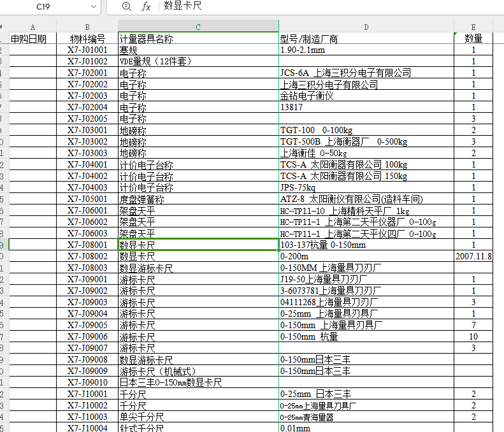Click the 数量 header cell
The width and height of the screenshot is (504, 432).
click(x=473, y=38)
